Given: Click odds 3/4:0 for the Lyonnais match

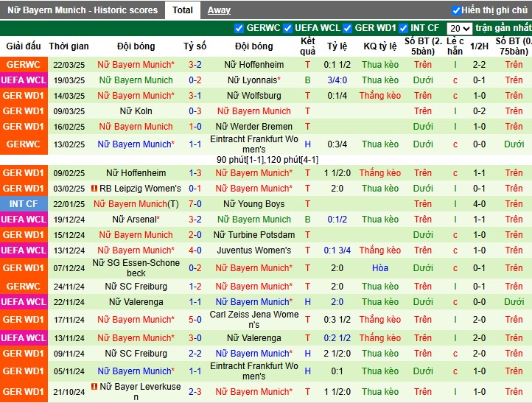Looking at the screenshot, I should pos(337,80).
